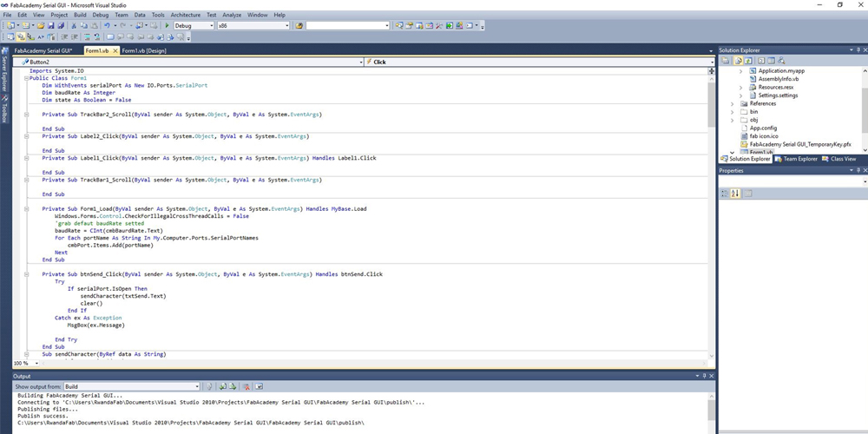Open the Debug configuration dropdown
This screenshot has width=868, height=434.
211,25
